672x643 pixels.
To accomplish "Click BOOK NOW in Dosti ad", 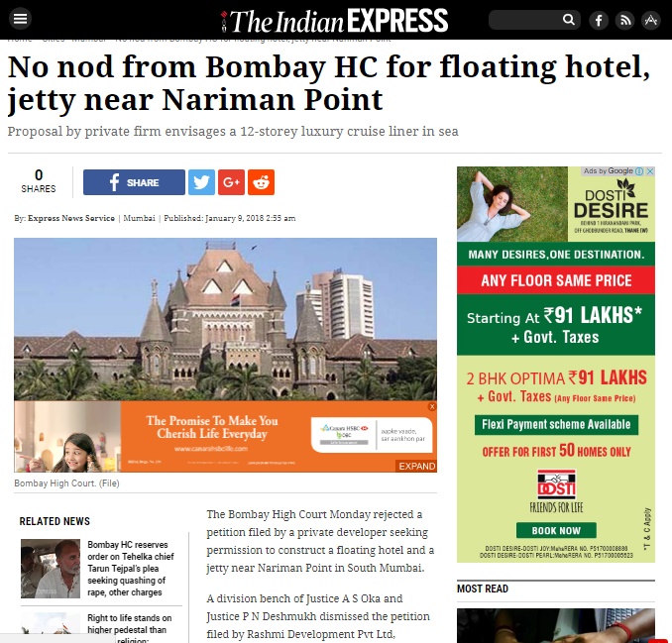I will [x=556, y=530].
